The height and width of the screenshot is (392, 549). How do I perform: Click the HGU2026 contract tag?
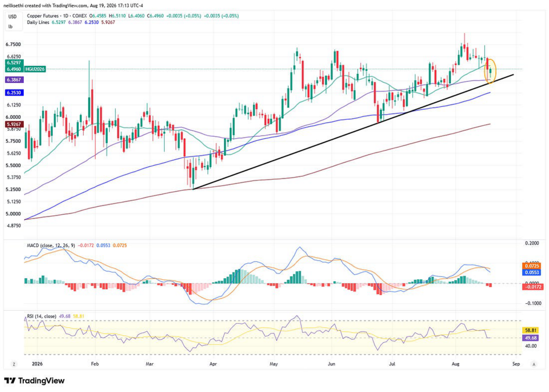click(35, 69)
